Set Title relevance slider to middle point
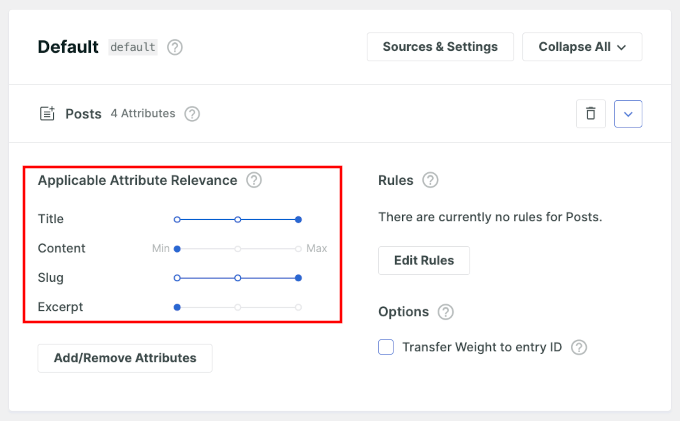The image size is (680, 421). pos(238,219)
